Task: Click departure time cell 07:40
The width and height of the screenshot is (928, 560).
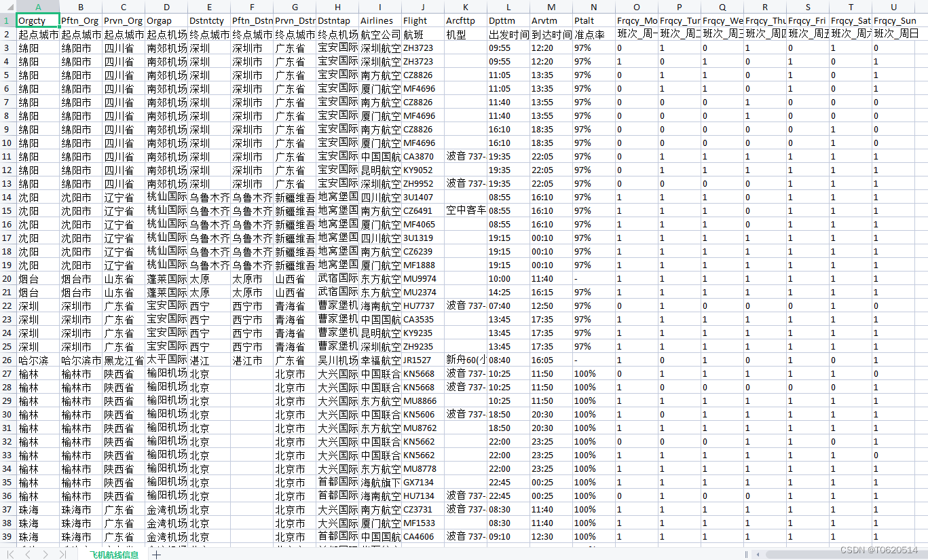Action: tap(508, 305)
